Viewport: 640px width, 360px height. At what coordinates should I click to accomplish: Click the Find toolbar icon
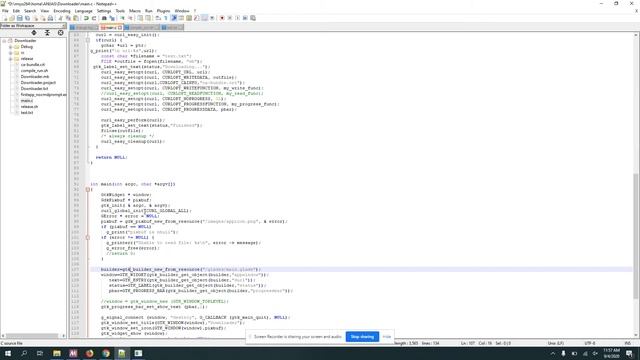click(104, 18)
